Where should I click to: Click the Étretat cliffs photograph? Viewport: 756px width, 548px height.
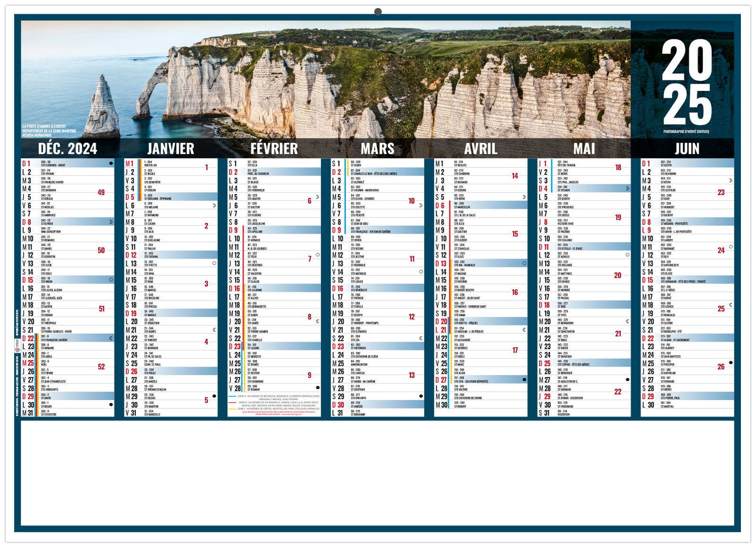click(326, 80)
